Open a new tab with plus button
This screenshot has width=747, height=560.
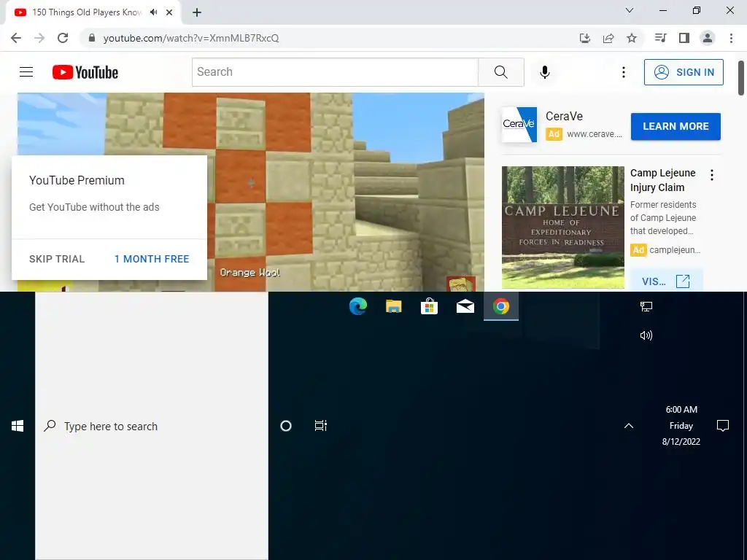[197, 13]
